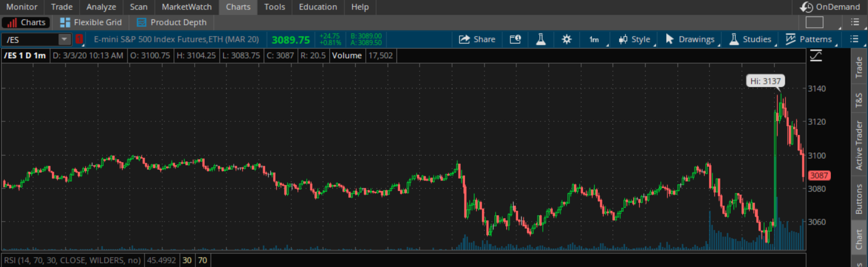Viewport: 868px width, 267px height.
Task: Click the OnDemand clock icon
Action: point(806,7)
